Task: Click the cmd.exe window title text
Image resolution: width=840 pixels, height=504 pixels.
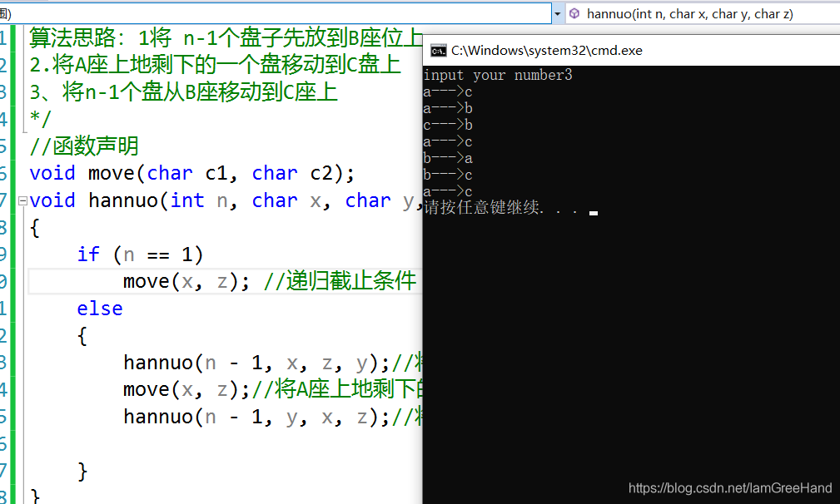Action: pyautogui.click(x=546, y=51)
